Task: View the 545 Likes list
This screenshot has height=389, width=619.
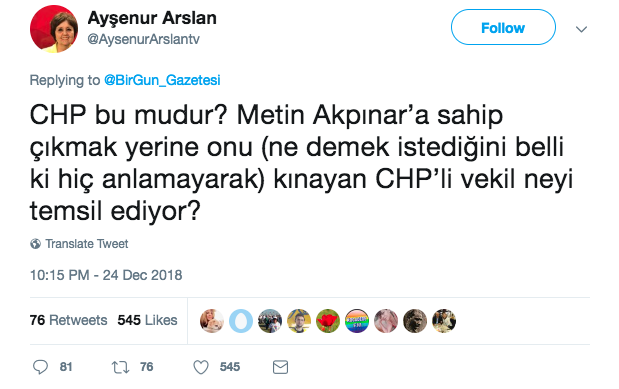Action: (x=147, y=320)
